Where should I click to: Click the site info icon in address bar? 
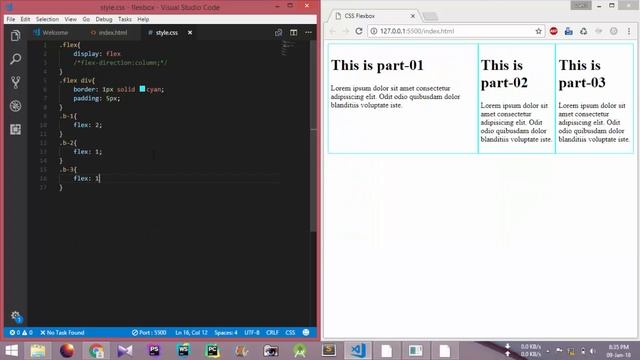pyautogui.click(x=373, y=31)
